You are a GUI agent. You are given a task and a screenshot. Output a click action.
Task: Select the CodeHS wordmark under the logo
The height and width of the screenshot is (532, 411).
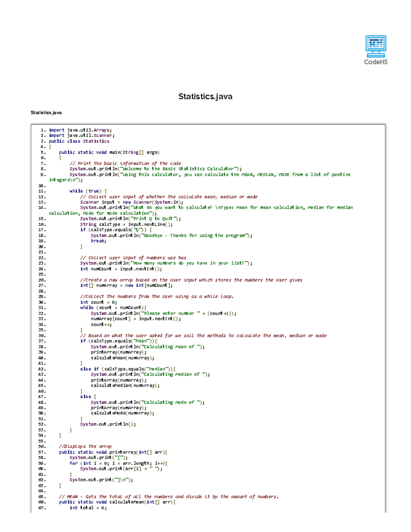click(x=376, y=63)
